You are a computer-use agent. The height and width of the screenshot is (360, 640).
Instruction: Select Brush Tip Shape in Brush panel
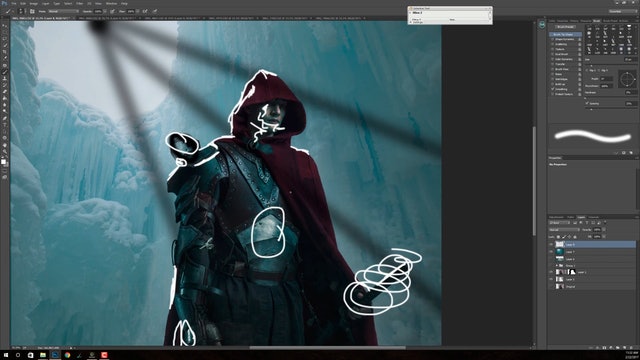click(565, 35)
